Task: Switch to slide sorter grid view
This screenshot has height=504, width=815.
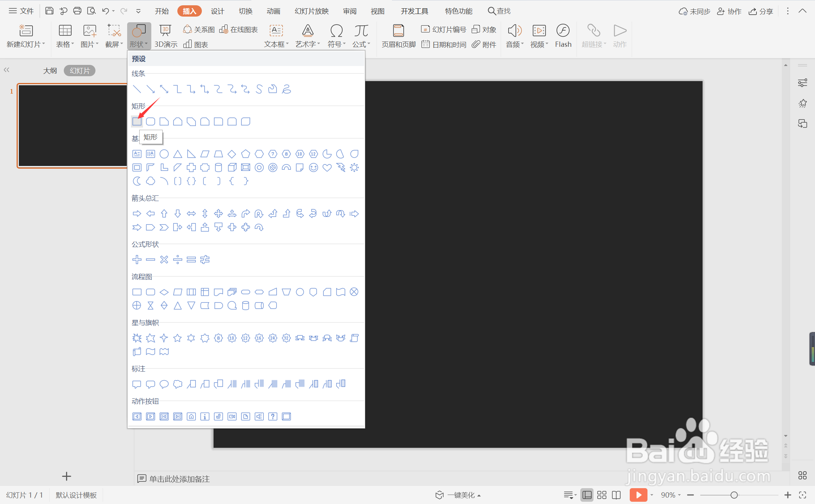Action: 602,495
